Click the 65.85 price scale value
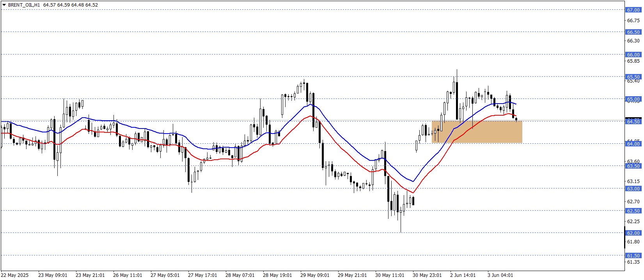Image resolution: width=644 pixels, height=280 pixels. [x=633, y=61]
